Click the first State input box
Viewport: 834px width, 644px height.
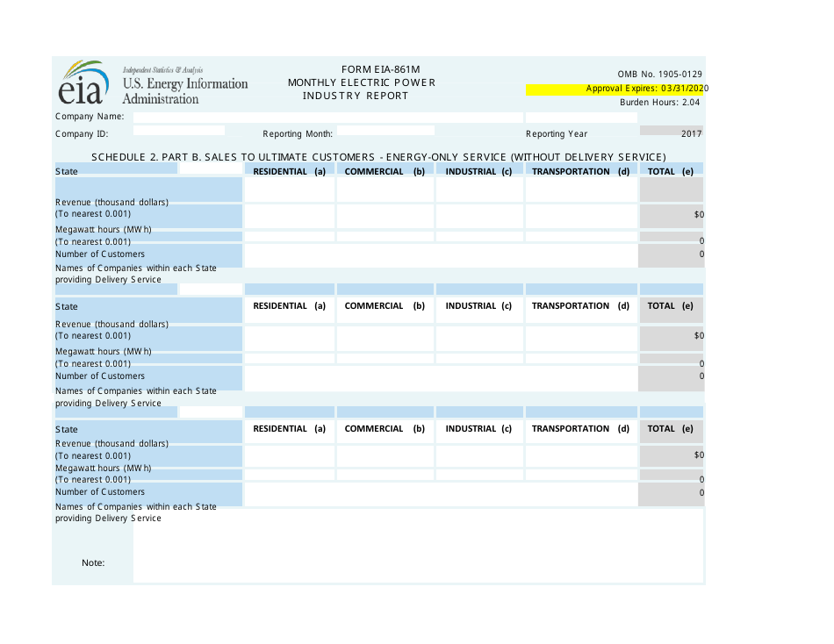211,170
